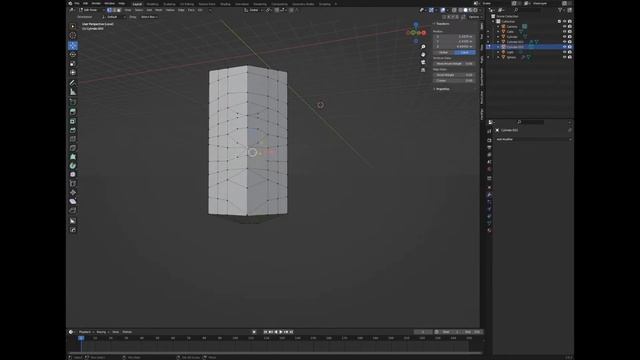Select the Select Box tool
640x360 pixels.
click(73, 26)
